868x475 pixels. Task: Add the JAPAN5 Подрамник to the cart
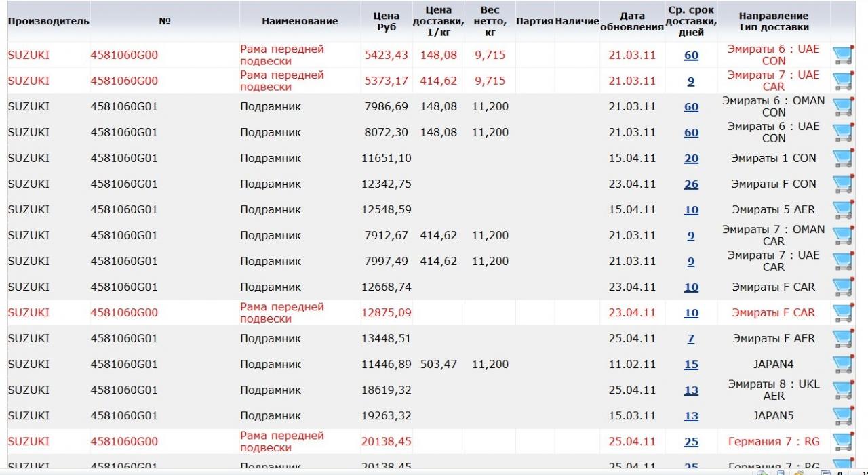(842, 416)
